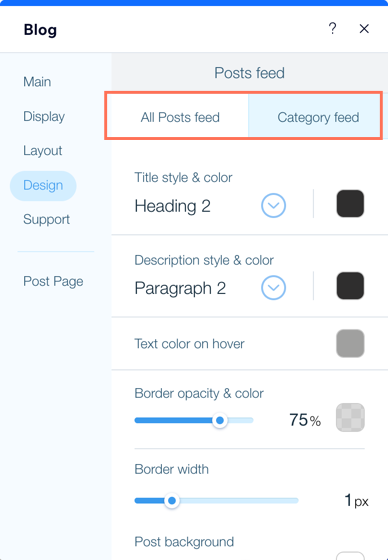Pick the description color swatch
The image size is (388, 560).
pos(350,286)
